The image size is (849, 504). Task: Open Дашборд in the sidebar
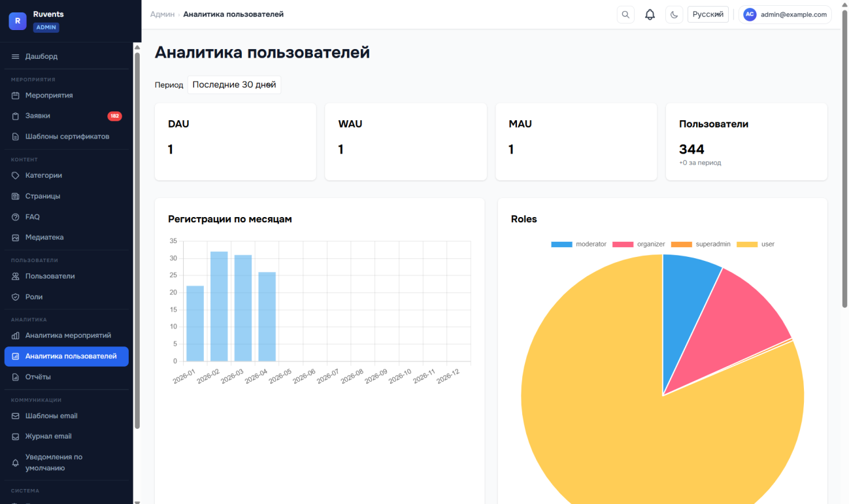point(67,57)
